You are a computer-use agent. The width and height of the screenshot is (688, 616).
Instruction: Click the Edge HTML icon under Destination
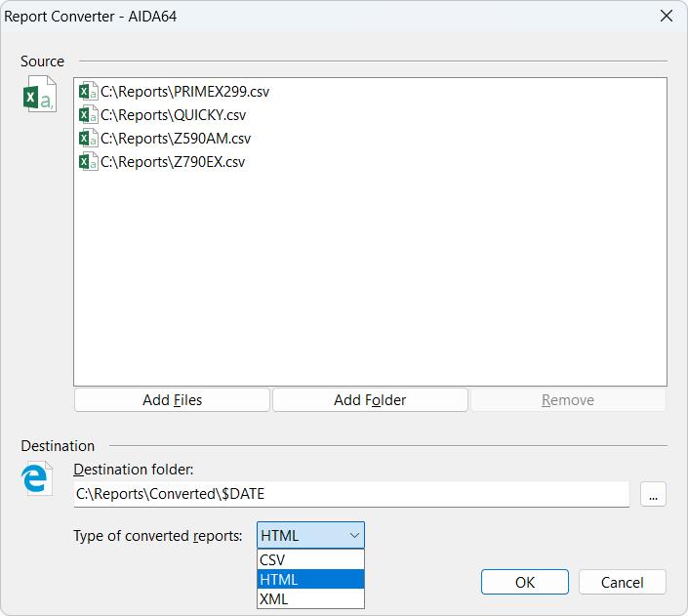click(x=37, y=478)
